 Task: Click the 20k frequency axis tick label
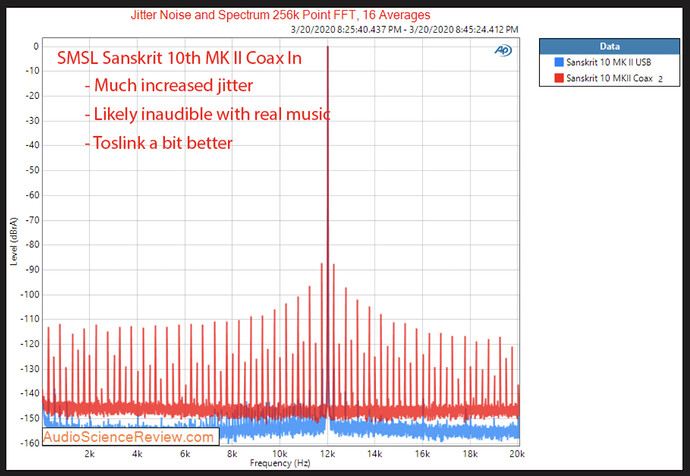click(x=517, y=454)
